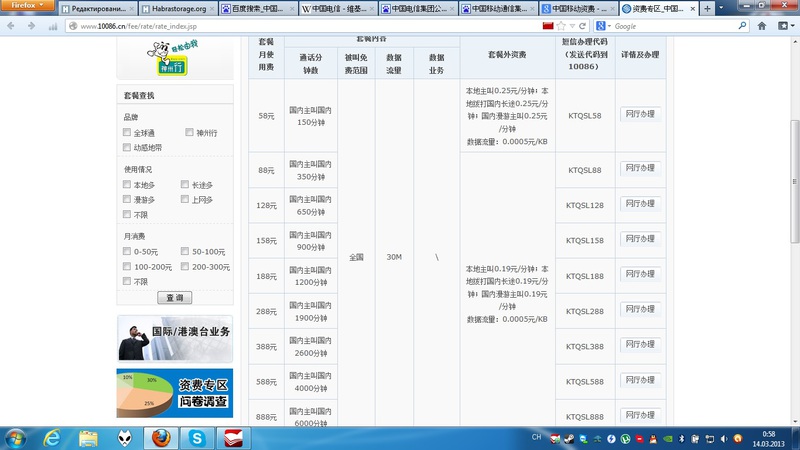
Task: Select the 0-50元 monthly spend checkbox
Action: coord(127,251)
